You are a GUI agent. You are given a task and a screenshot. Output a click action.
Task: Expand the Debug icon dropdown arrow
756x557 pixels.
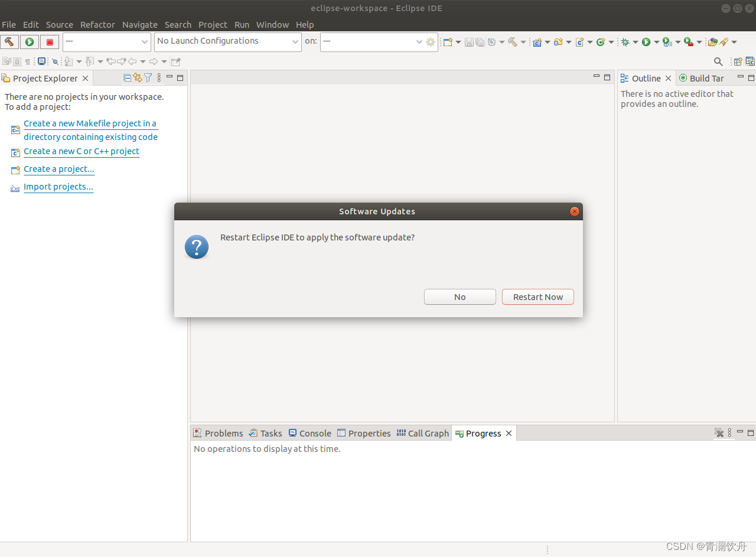(636, 42)
